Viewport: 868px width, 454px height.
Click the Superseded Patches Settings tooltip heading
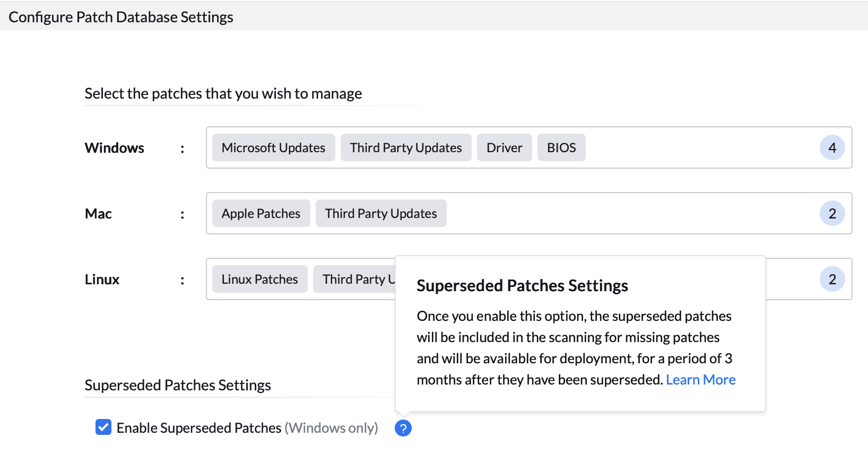coord(522,285)
